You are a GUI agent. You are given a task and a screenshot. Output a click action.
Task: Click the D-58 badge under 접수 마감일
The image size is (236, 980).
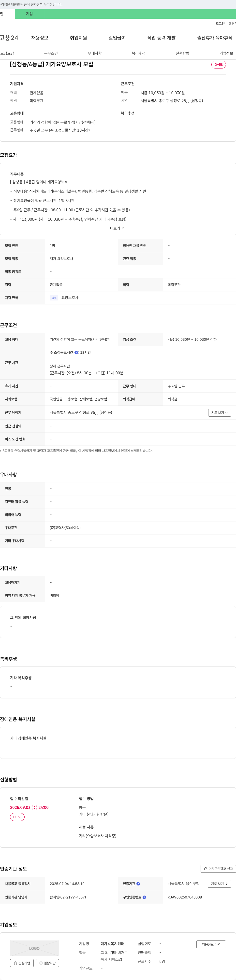(17, 817)
